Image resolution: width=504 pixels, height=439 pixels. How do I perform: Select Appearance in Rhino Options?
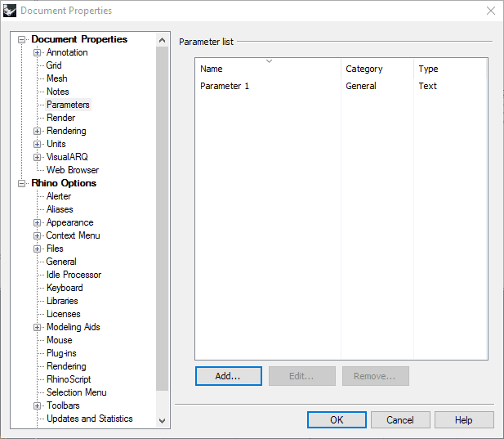click(x=69, y=222)
